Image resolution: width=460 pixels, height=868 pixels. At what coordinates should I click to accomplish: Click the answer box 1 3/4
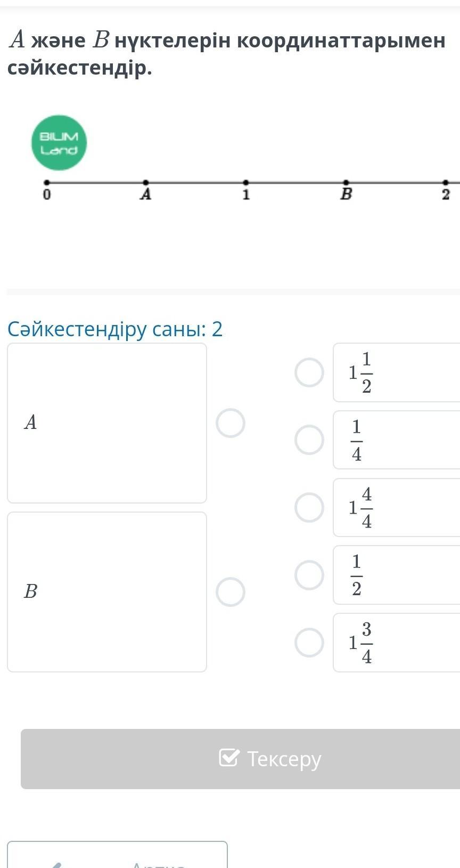(397, 643)
